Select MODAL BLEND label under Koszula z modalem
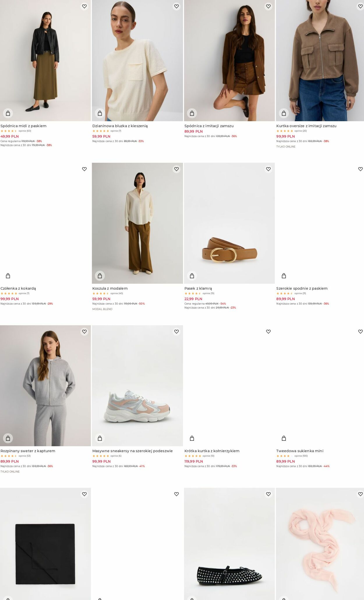This screenshot has height=600, width=364. coord(102,309)
